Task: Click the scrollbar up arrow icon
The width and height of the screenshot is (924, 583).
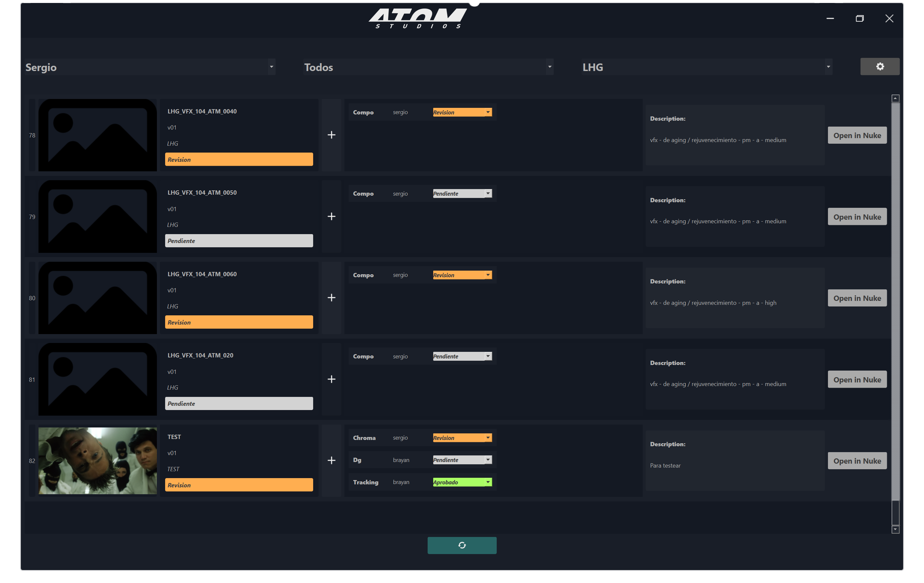Action: pyautogui.click(x=895, y=98)
